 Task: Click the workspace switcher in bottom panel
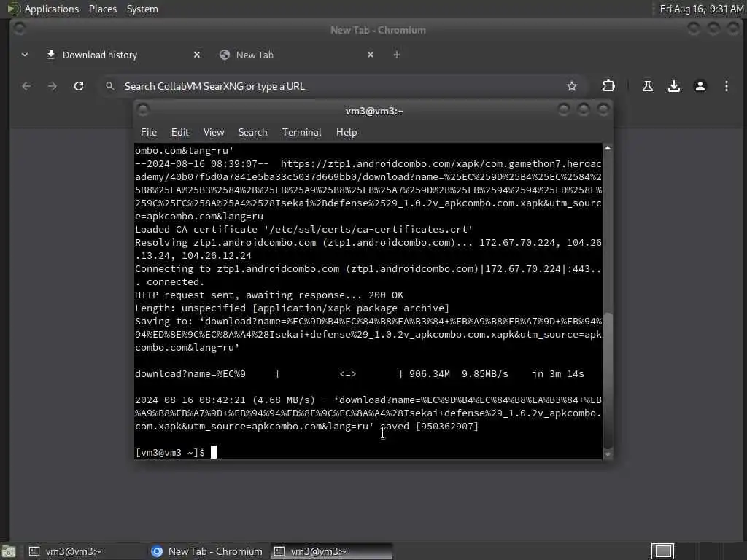pyautogui.click(x=662, y=551)
